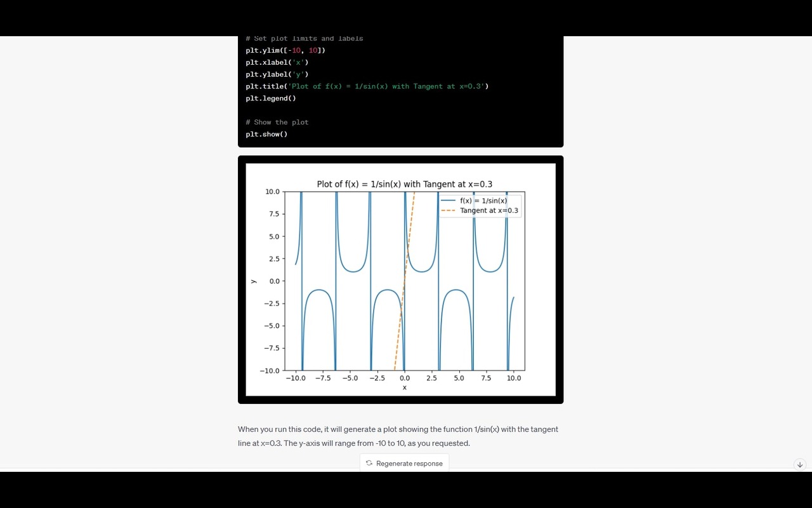Viewport: 812px width, 508px height.
Task: Click the 10.0 tick on the y-axis
Action: tap(272, 192)
